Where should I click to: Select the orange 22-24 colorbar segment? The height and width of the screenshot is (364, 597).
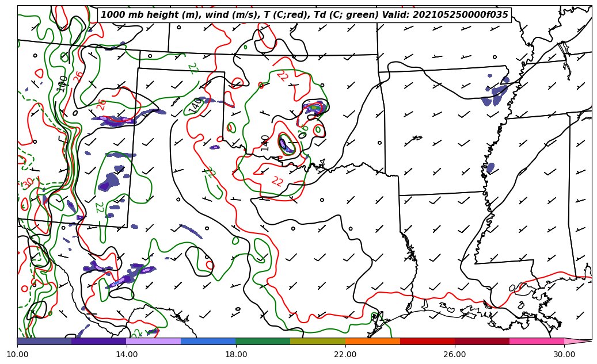tap(372, 341)
